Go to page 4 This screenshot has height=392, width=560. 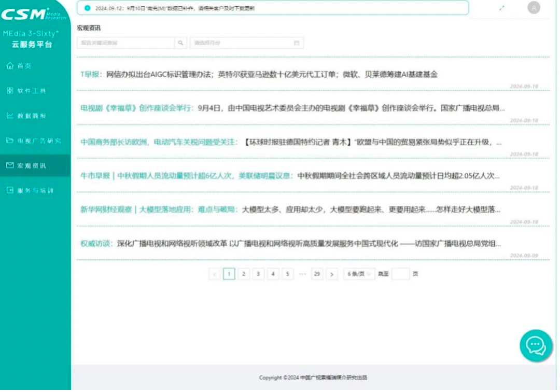point(273,274)
